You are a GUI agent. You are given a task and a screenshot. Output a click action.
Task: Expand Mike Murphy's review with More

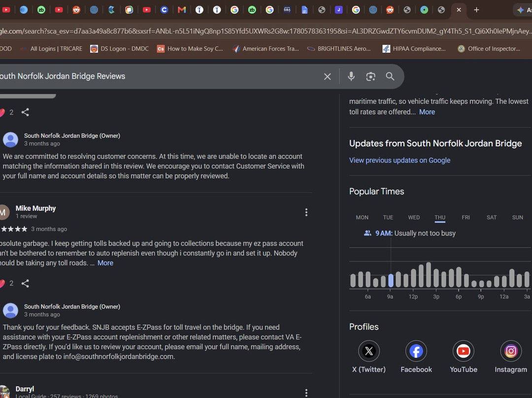[105, 263]
